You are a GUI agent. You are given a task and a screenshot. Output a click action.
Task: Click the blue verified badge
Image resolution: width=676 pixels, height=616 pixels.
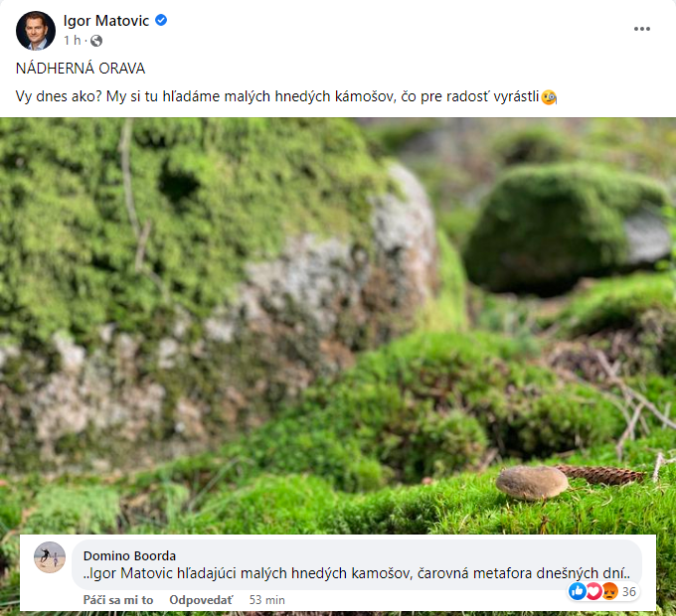pos(161,20)
